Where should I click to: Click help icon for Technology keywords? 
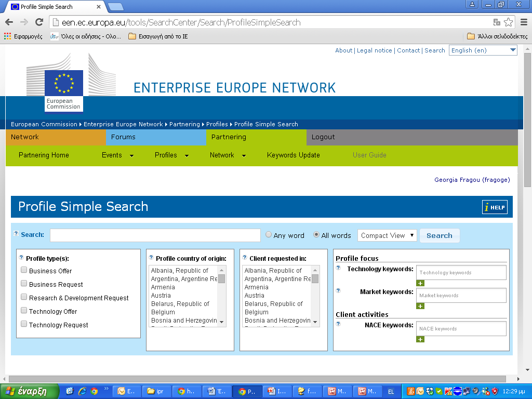pos(338,268)
